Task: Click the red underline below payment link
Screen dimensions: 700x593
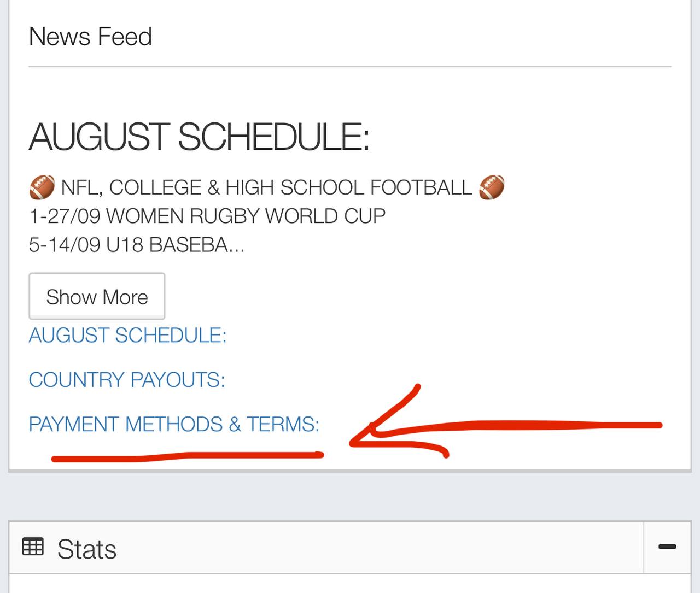Action: pyautogui.click(x=187, y=455)
